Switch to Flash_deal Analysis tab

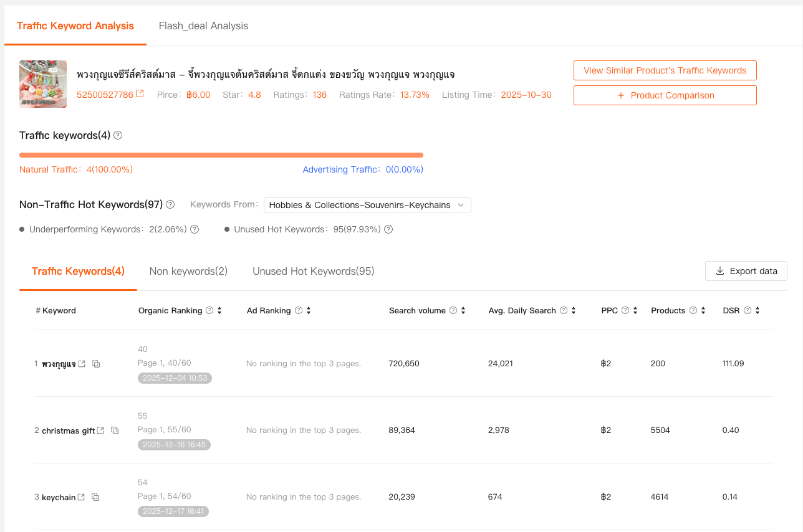[203, 26]
